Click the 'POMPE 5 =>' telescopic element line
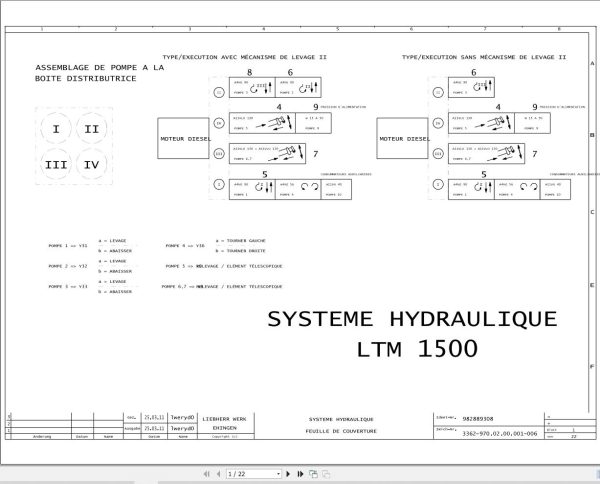Image resolution: width=600 pixels, height=484 pixels. [224, 266]
